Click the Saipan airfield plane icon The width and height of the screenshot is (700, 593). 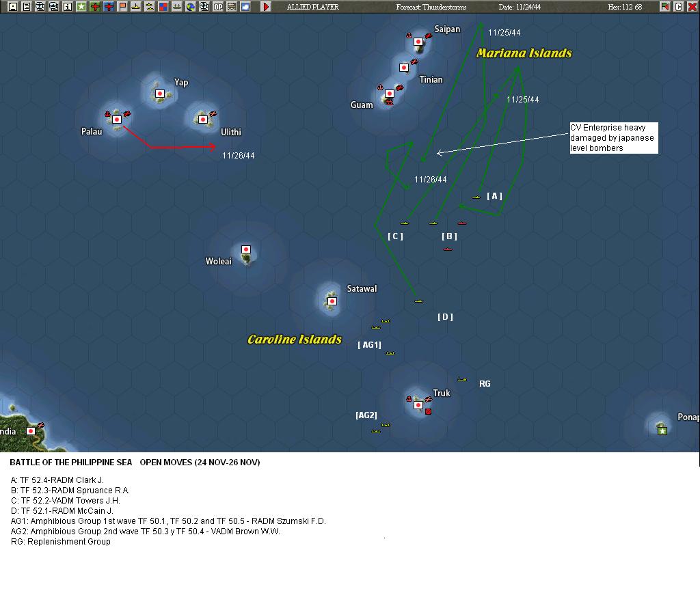[428, 36]
